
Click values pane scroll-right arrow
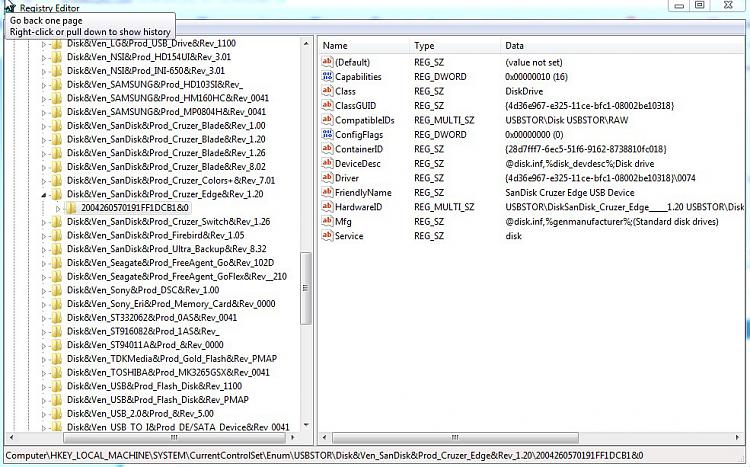click(737, 437)
